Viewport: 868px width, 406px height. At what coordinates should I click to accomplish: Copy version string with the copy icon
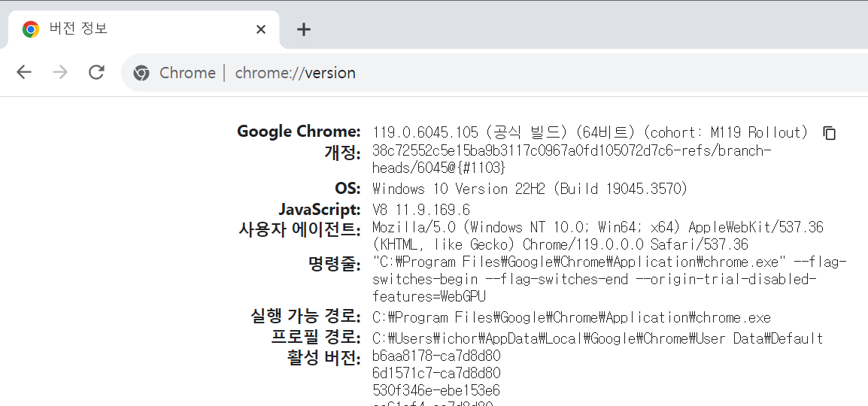coord(829,133)
